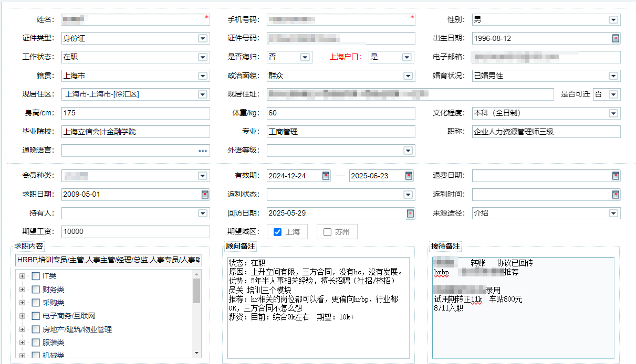Expand the 房地产/建筑/物业管理 tree node
Image resolution: width=636 pixels, height=364 pixels.
[22, 329]
